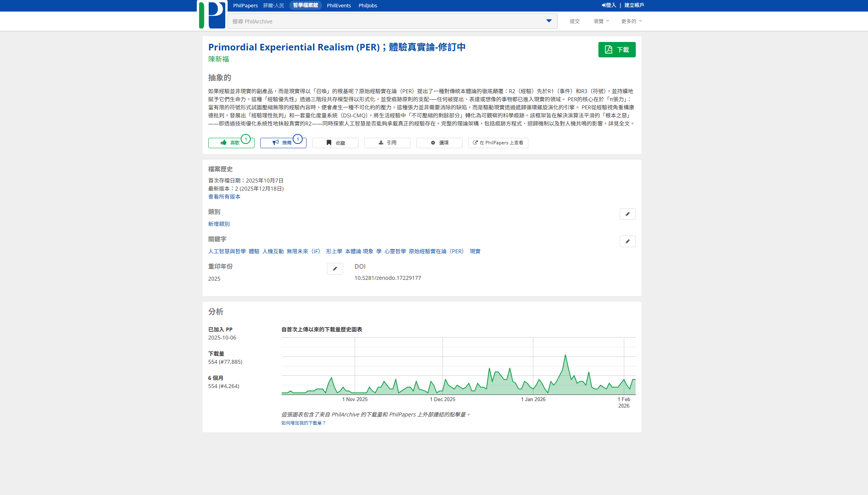Click the 搜尋 PhilArchive search field
Screen dimensions: 868x495
[385, 21]
